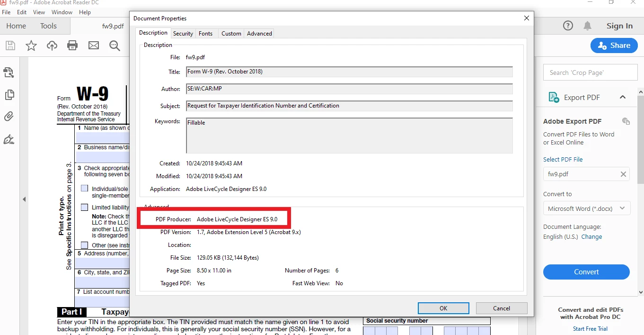Open the File menu
The height and width of the screenshot is (335, 644).
click(x=6, y=12)
